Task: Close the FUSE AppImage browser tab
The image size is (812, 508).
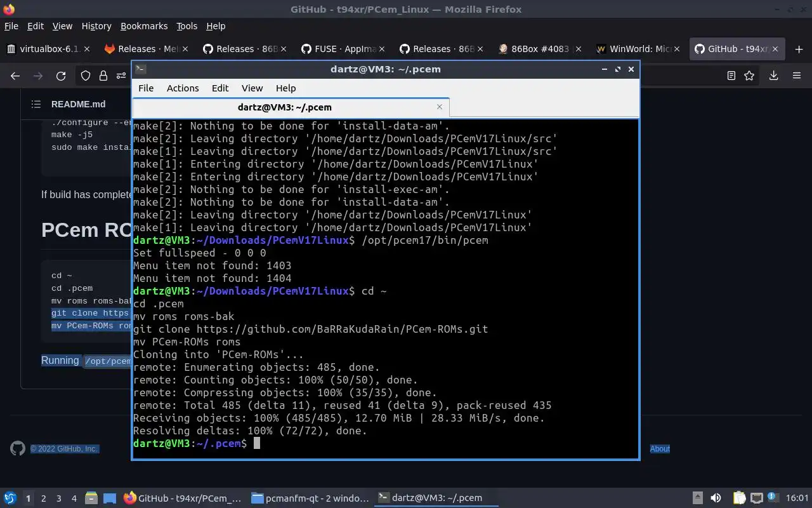Action: pyautogui.click(x=382, y=49)
